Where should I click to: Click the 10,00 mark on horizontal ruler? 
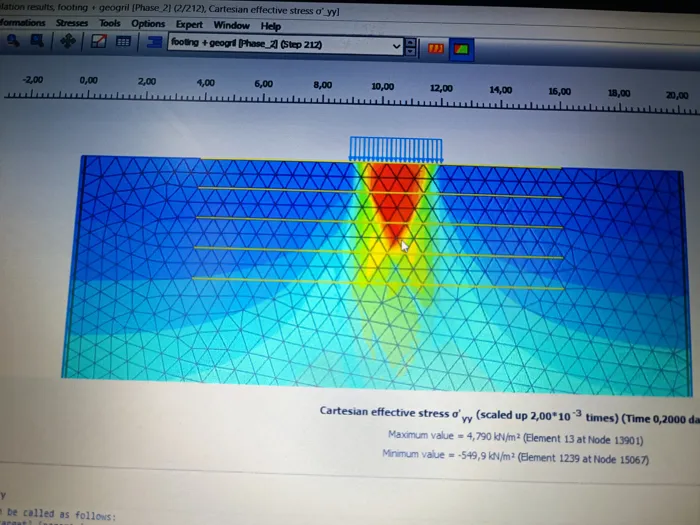click(383, 87)
